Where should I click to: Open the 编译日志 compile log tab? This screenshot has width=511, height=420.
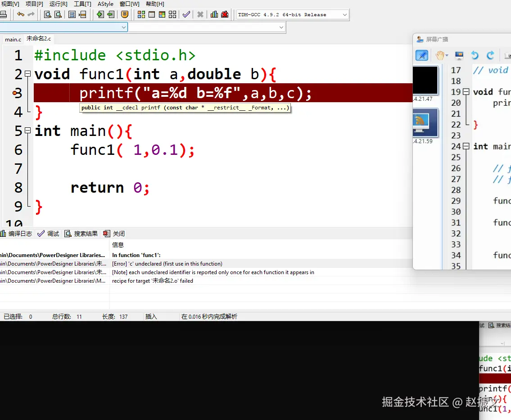coord(16,234)
